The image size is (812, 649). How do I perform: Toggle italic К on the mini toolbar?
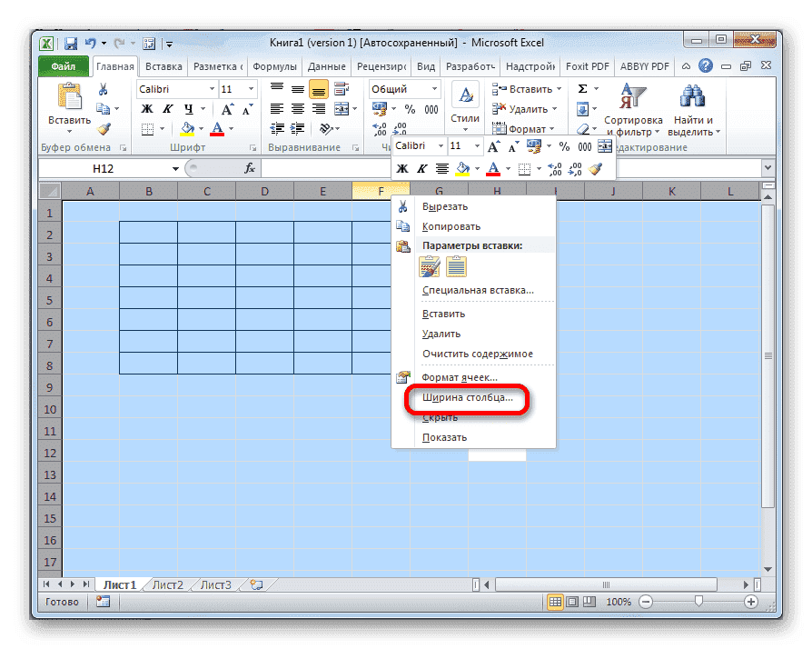pos(422,168)
